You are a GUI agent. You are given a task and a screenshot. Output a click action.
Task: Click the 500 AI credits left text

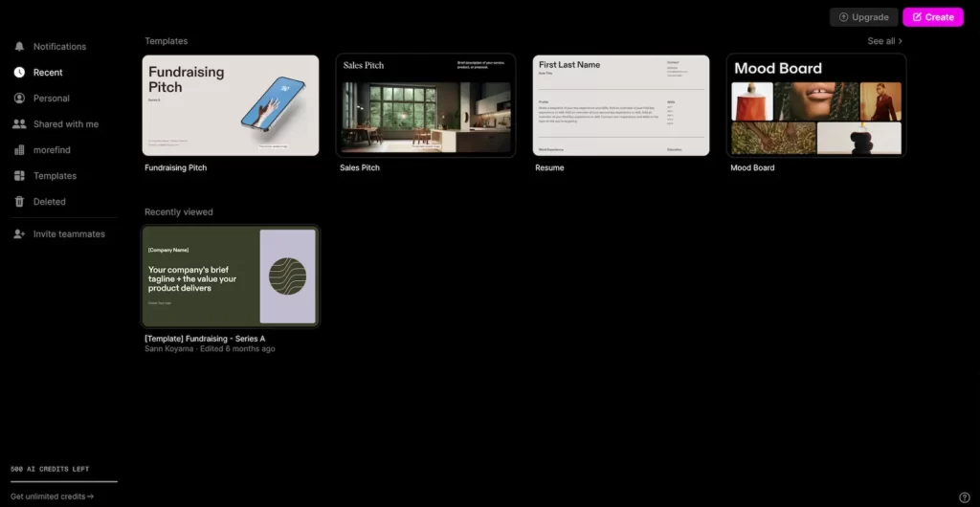coord(50,469)
